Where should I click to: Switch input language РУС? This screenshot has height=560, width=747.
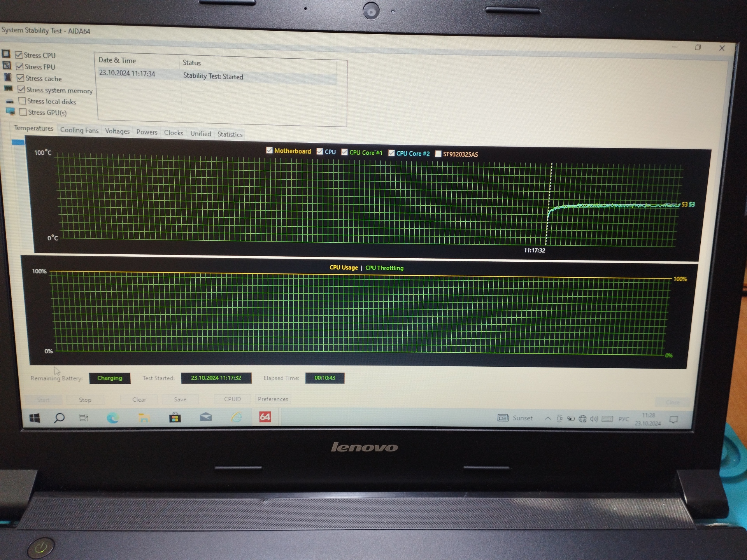(x=624, y=419)
